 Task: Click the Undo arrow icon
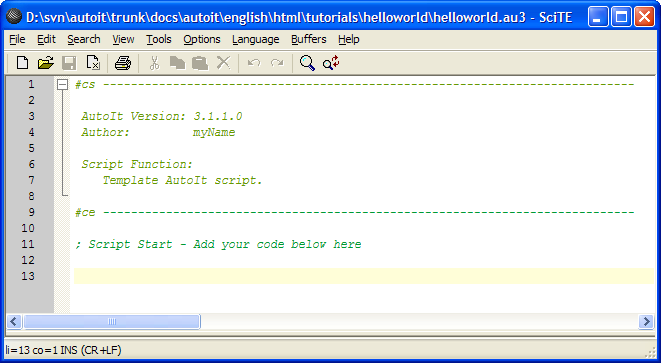254,63
